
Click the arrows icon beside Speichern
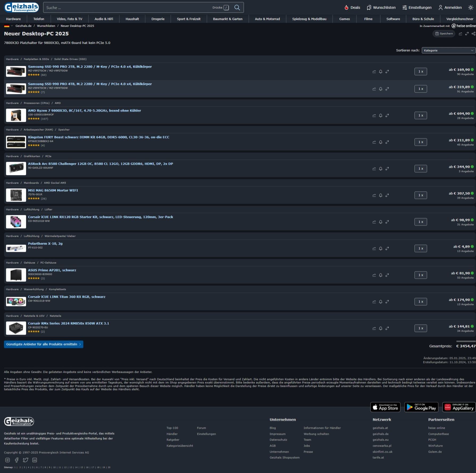click(467, 34)
